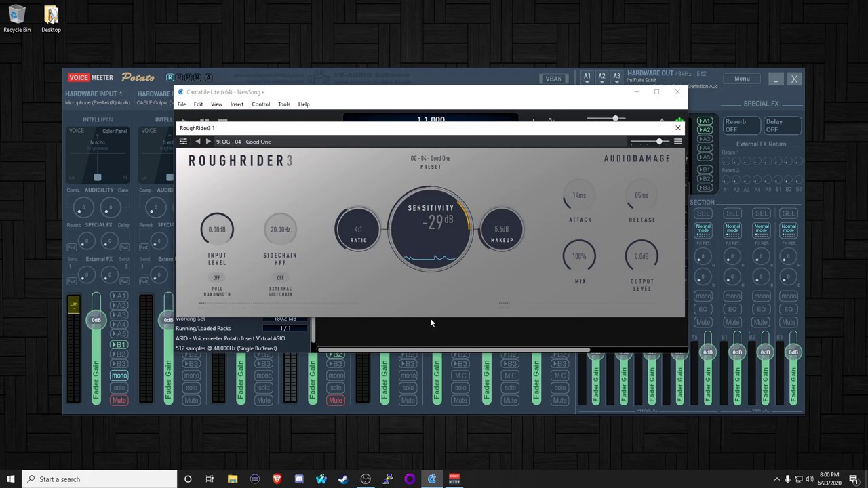This screenshot has height=488, width=868.
Task: Toggle External Sidechain OFF switch
Action: click(x=280, y=277)
